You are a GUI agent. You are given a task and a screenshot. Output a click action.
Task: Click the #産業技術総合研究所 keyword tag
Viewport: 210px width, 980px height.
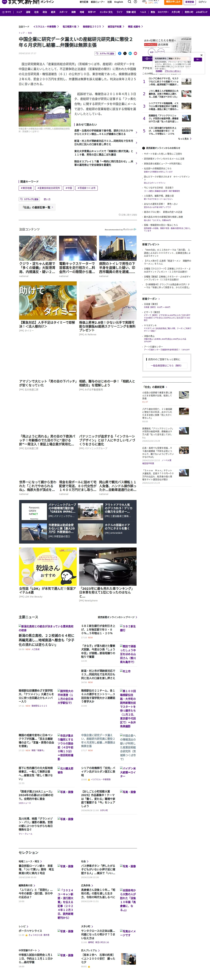tap(48, 188)
